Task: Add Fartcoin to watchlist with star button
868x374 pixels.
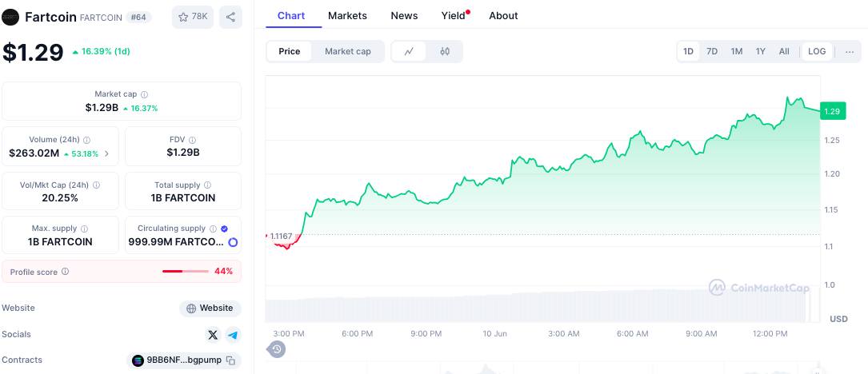Action: pos(193,17)
